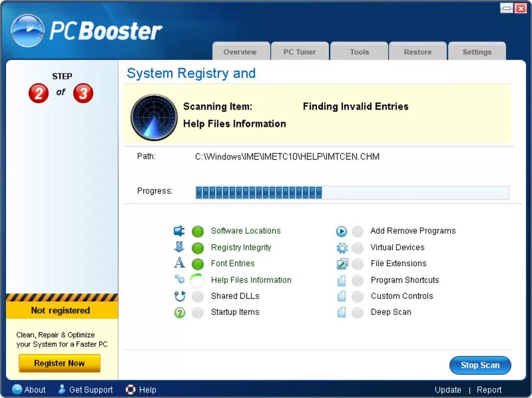Click the Not registered warning banner
This screenshot has height=398, width=532.
point(62,310)
